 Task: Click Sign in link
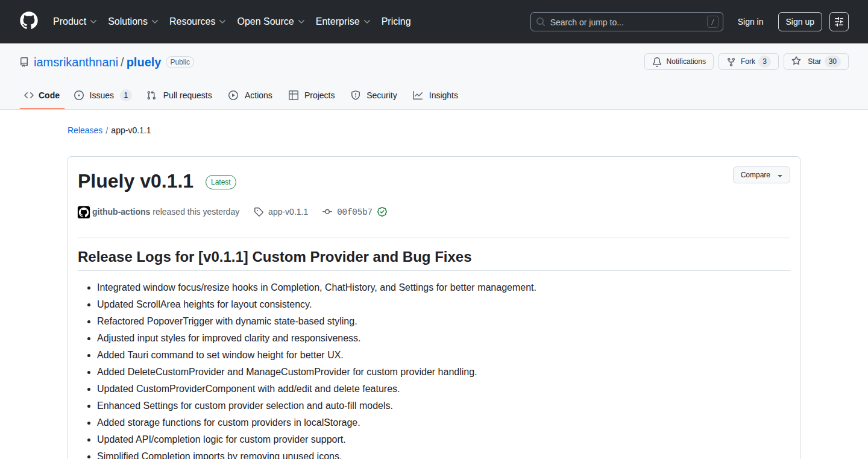click(750, 22)
